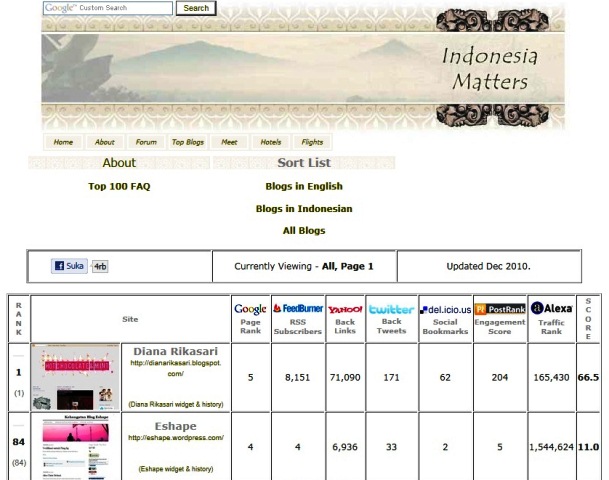Click the FeedBurner RSS Subscribers icon

click(297, 309)
